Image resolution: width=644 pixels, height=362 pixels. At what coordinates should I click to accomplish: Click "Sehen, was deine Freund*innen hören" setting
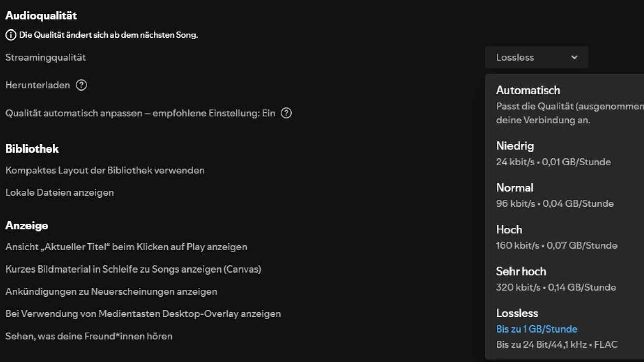click(89, 336)
